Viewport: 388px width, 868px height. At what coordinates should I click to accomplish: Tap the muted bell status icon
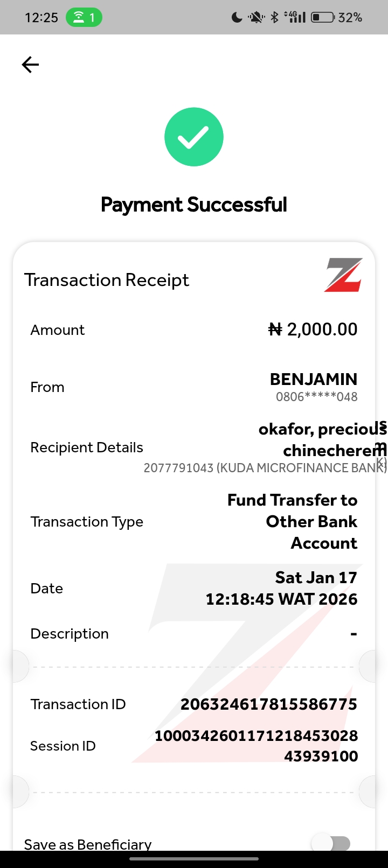coord(256,18)
